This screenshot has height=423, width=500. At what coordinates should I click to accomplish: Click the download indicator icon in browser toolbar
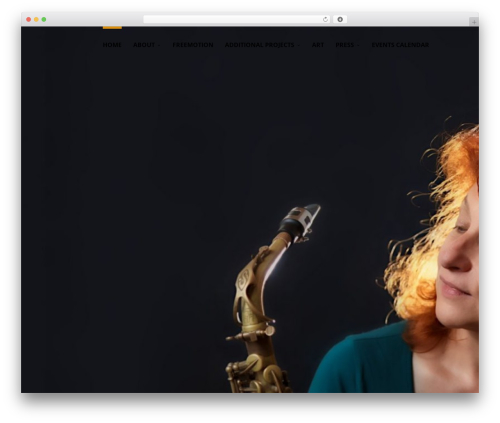(x=340, y=19)
